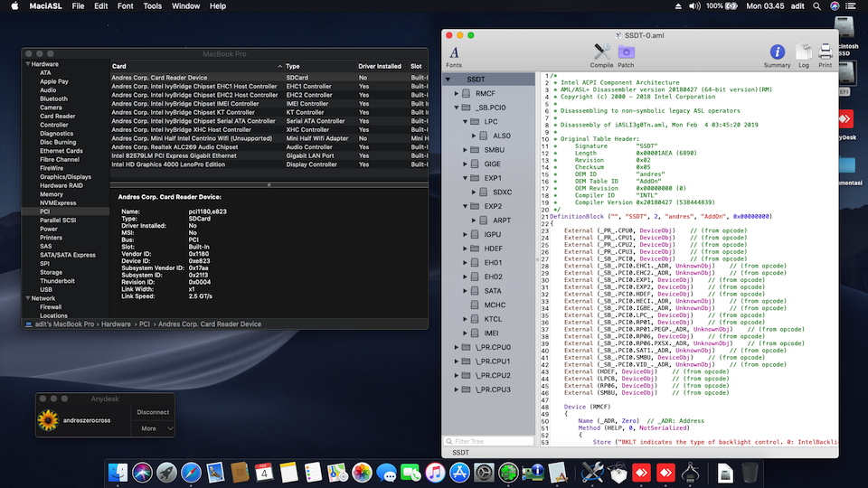Click Disconnect in AnyDesk window
This screenshot has height=488, width=868.
(153, 412)
